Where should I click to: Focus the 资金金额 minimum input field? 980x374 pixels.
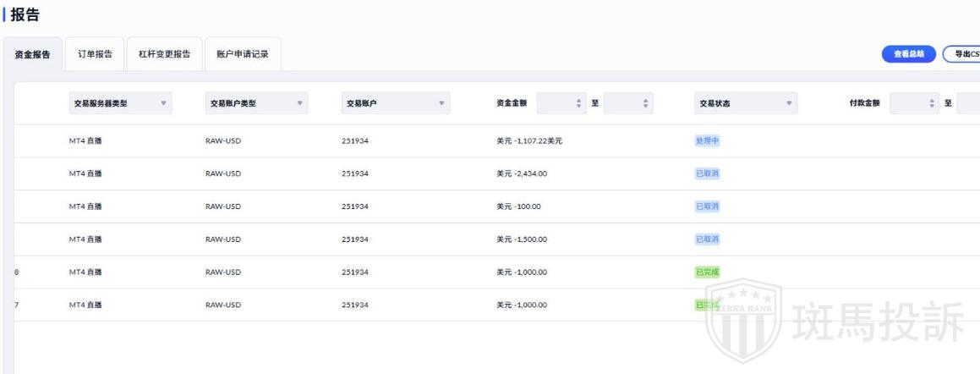[x=561, y=103]
